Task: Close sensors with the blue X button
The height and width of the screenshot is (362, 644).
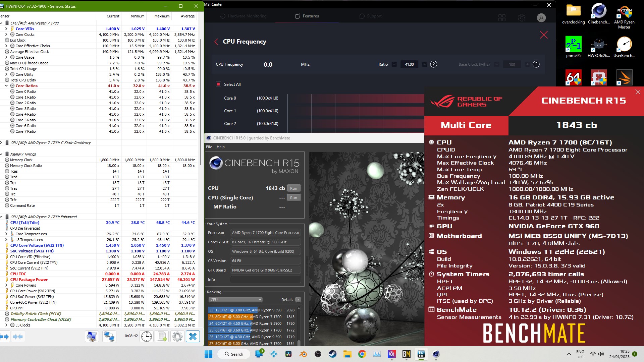Action: (x=193, y=336)
